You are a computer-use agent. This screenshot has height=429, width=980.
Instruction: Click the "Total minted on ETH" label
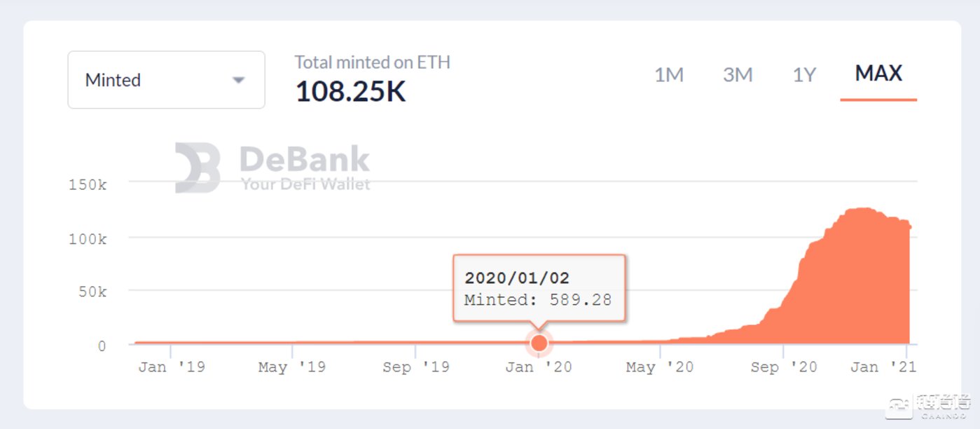tap(372, 62)
